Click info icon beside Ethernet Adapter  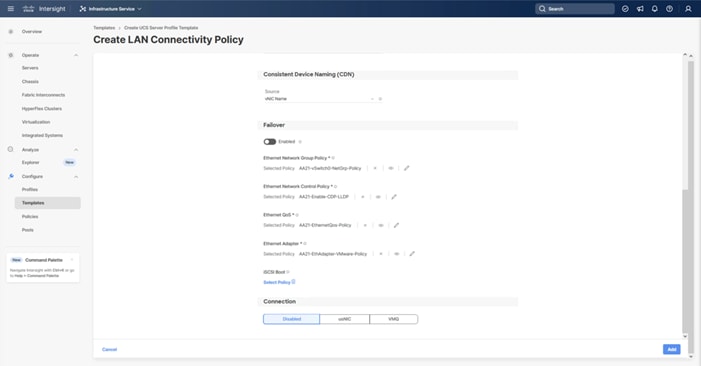tap(305, 244)
